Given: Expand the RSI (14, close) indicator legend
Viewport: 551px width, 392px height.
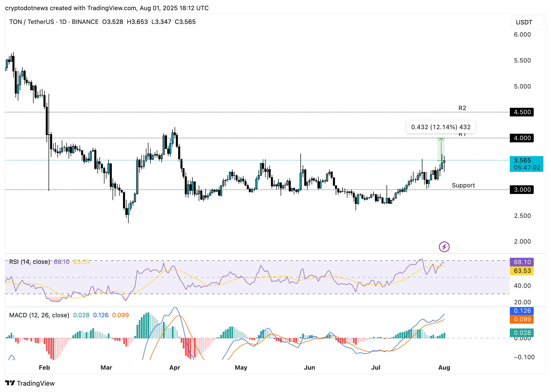Looking at the screenshot, I should pos(29,262).
